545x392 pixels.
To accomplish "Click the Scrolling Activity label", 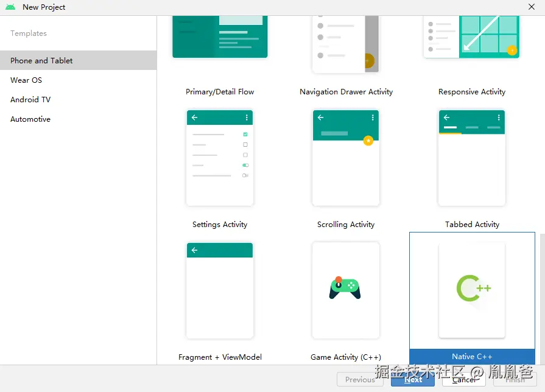I will pyautogui.click(x=346, y=225).
